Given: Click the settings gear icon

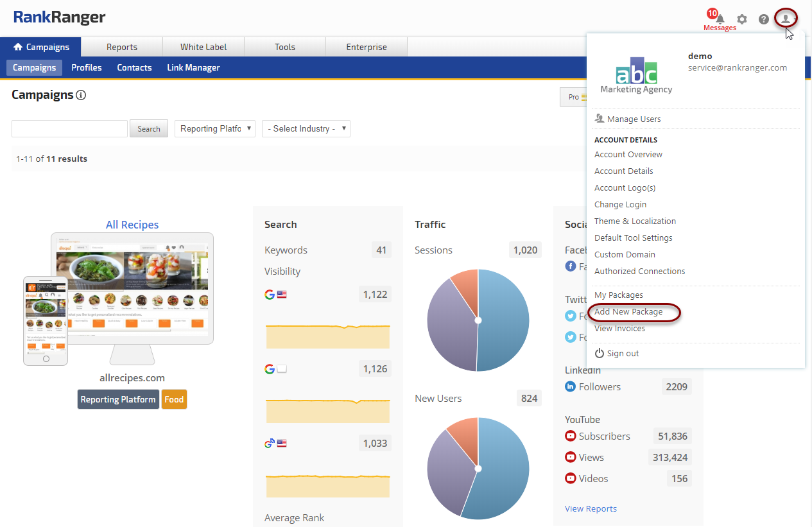Looking at the screenshot, I should [742, 19].
